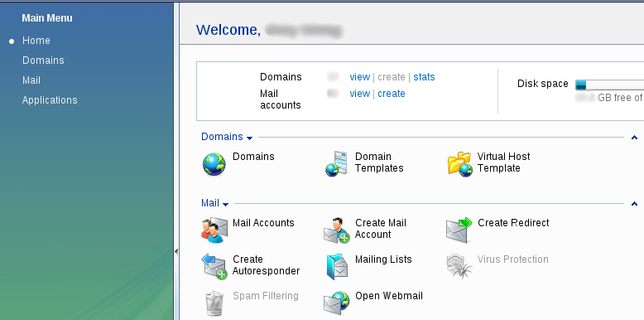The width and height of the screenshot is (644, 320).
Task: Click the Mail section heading
Action: [x=210, y=203]
